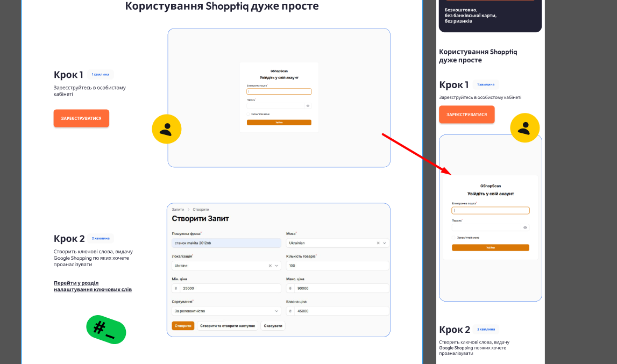Click the Мін. ціна field
Screen dimensions: 617x364
click(x=226, y=288)
